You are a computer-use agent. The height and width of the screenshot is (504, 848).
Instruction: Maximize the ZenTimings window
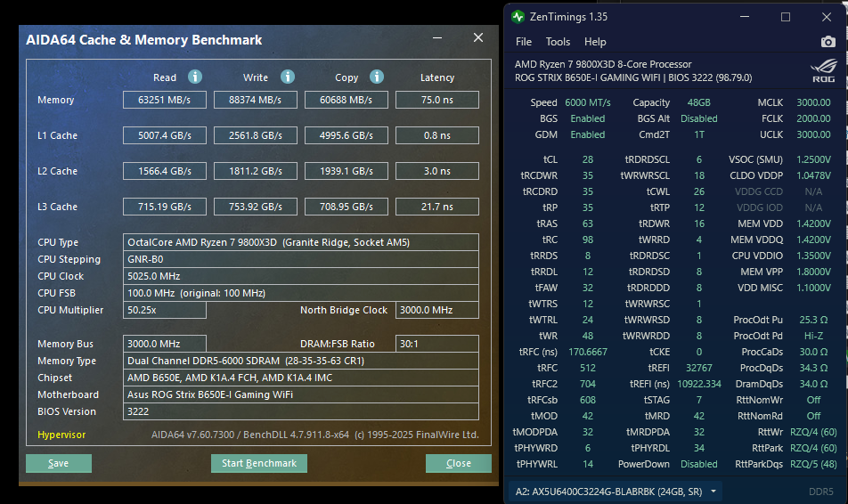786,17
